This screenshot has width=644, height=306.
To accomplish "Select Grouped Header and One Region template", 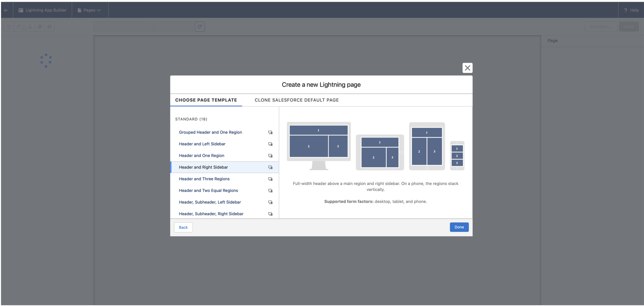I will 225,132.
